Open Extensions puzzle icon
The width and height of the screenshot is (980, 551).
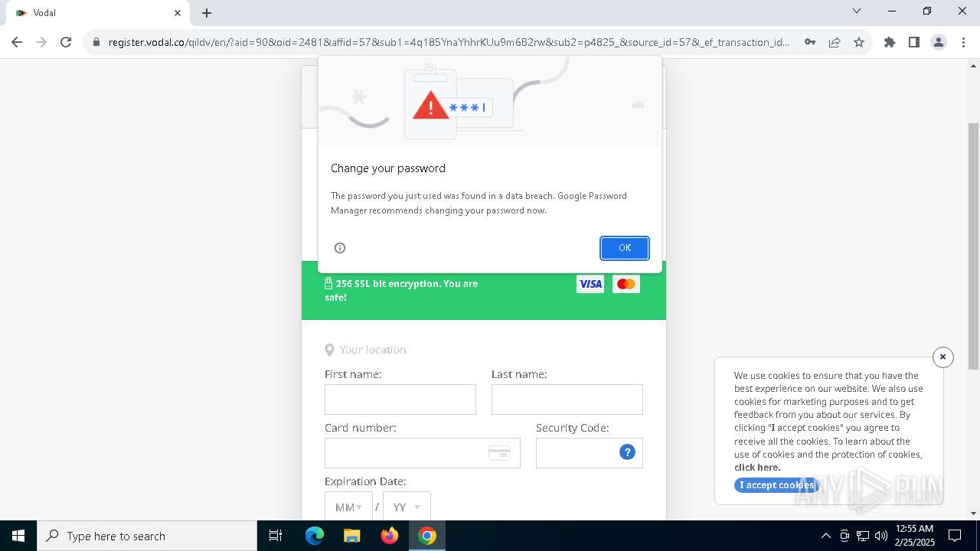[890, 42]
